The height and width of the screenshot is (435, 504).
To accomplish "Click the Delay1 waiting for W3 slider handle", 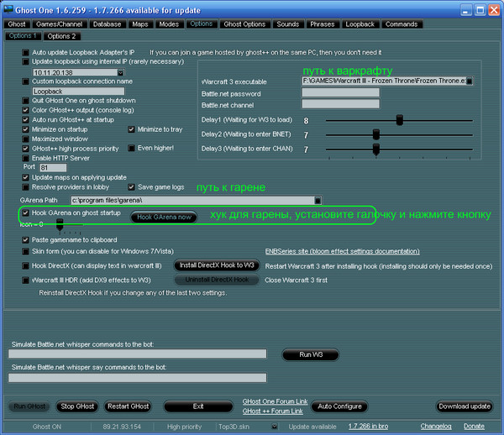I will [x=400, y=120].
